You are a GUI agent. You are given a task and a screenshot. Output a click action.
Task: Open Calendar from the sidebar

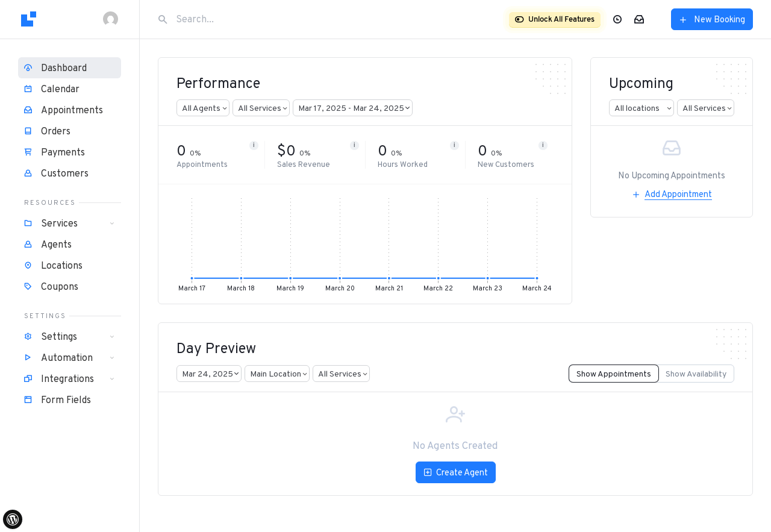(x=60, y=89)
